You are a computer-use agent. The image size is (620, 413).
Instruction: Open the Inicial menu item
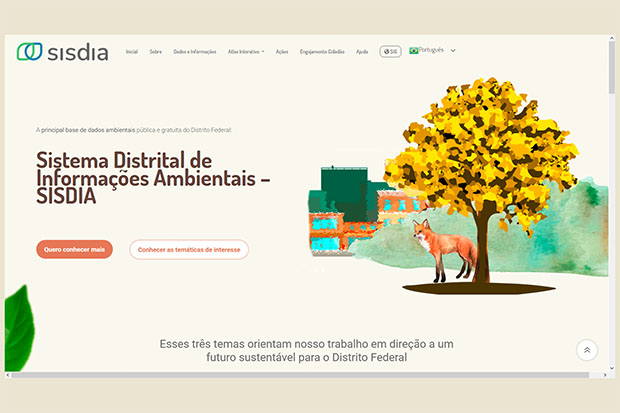click(x=132, y=51)
